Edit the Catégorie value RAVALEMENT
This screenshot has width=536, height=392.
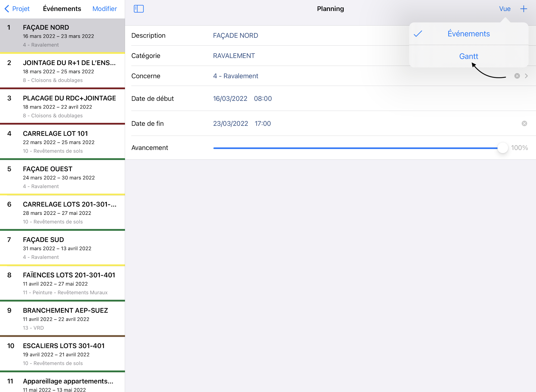pos(234,56)
